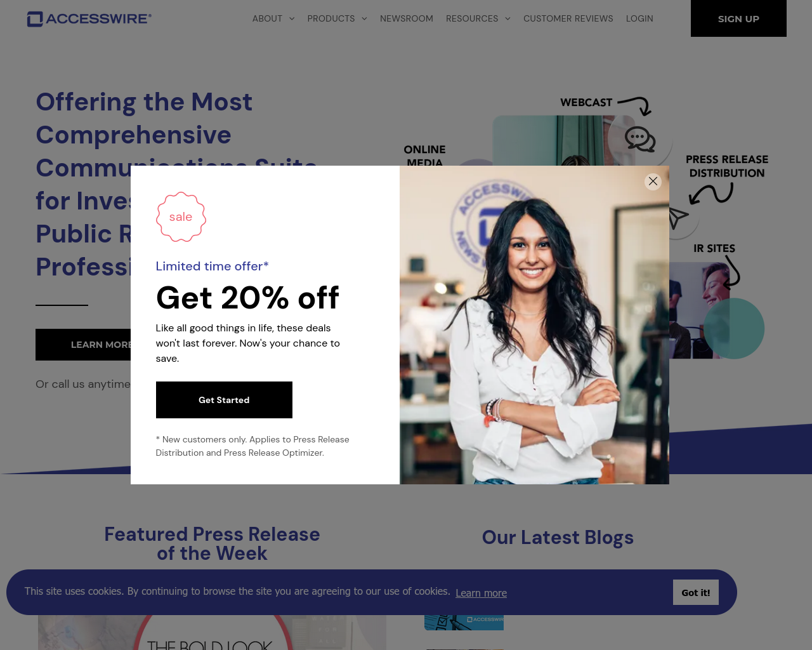812x650 pixels.
Task: Open the NEWSROOM menu item
Action: coord(407,18)
